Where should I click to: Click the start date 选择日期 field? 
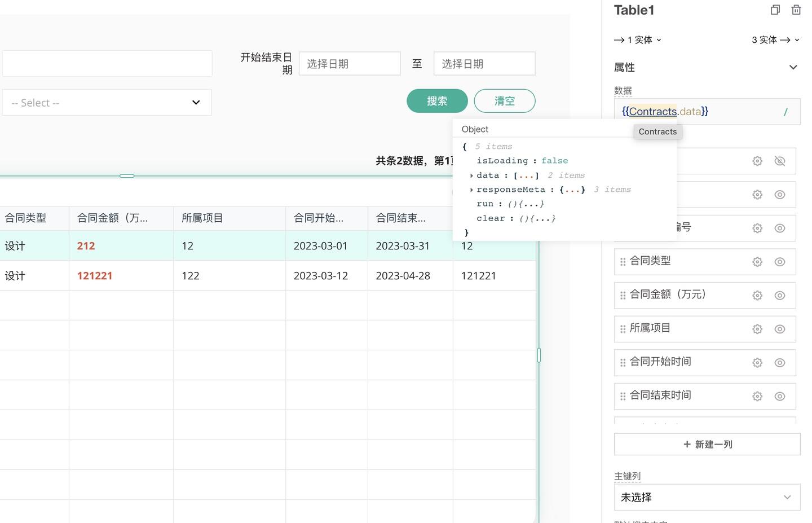[x=350, y=64]
